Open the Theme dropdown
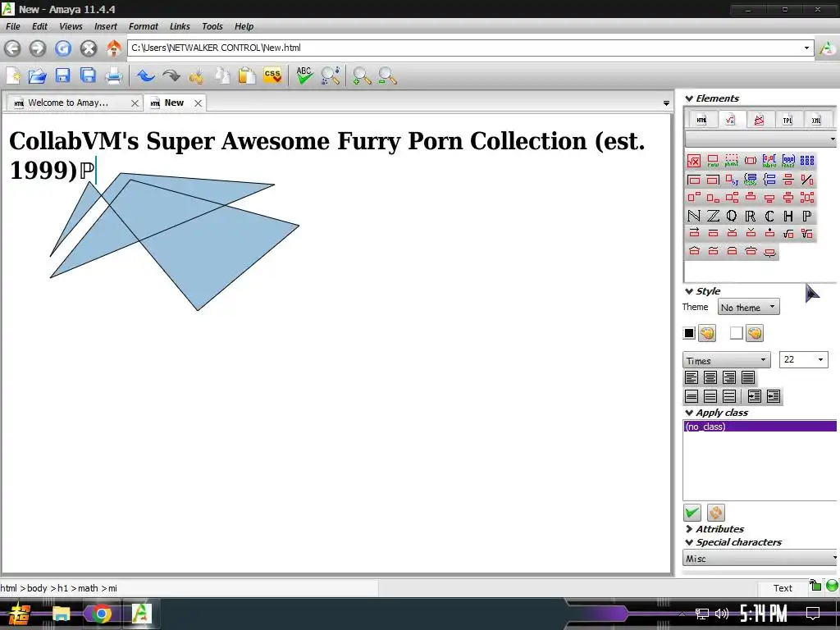The height and width of the screenshot is (630, 840). pyautogui.click(x=748, y=307)
